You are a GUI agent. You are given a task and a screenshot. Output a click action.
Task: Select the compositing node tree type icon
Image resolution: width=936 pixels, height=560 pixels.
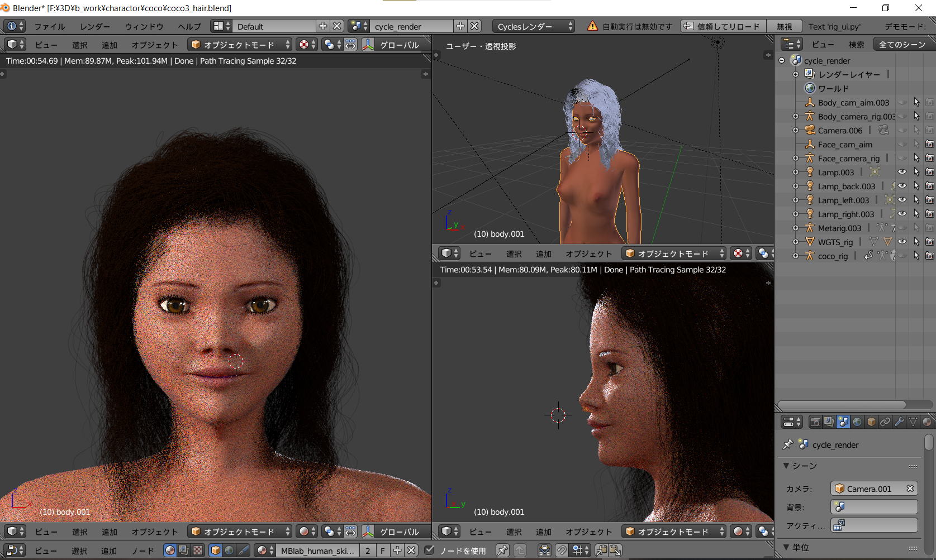point(184,551)
